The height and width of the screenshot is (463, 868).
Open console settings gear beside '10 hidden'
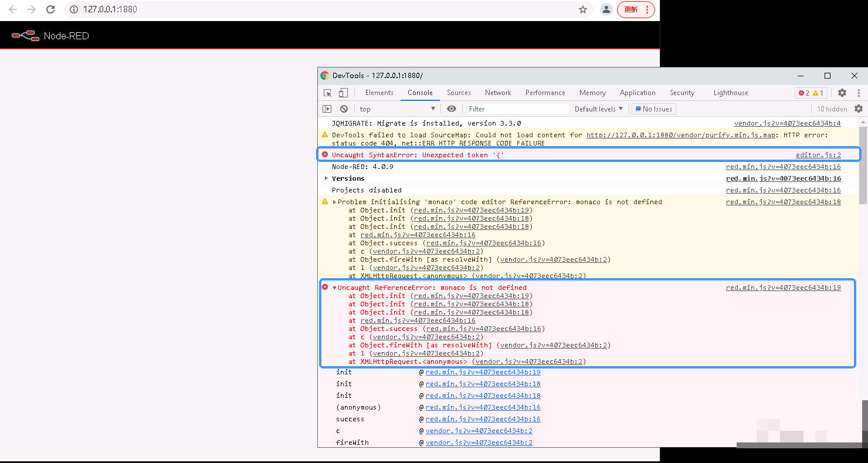point(859,109)
